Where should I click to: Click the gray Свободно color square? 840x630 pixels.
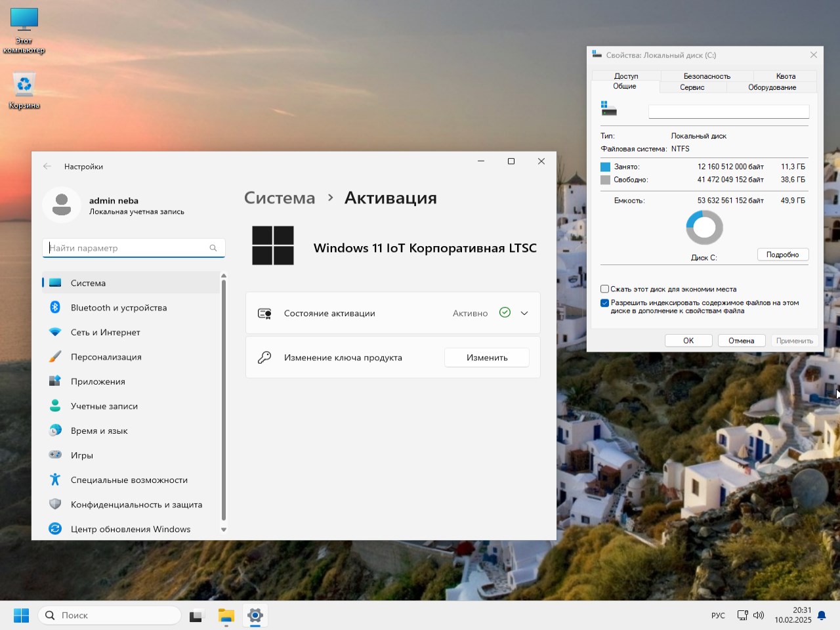click(605, 180)
